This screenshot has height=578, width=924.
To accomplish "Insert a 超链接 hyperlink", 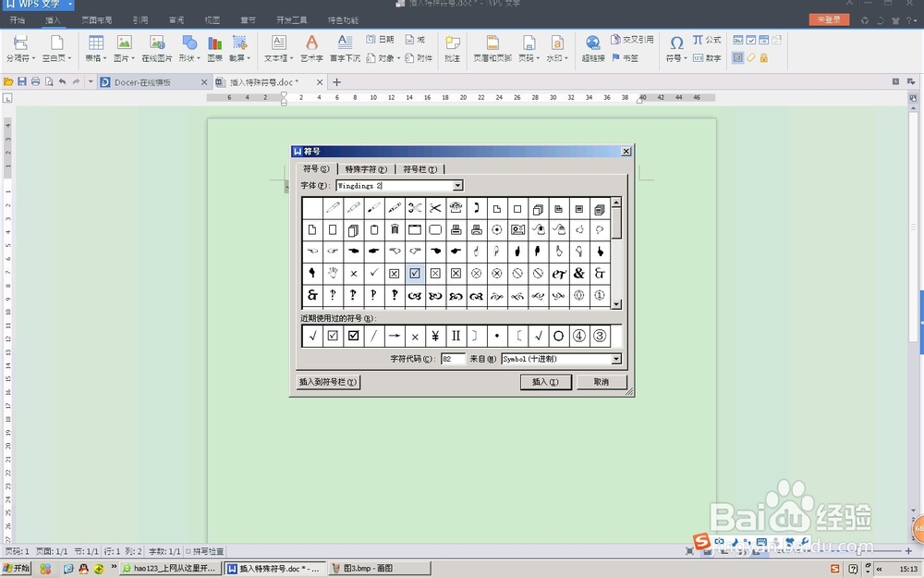I will [x=593, y=48].
